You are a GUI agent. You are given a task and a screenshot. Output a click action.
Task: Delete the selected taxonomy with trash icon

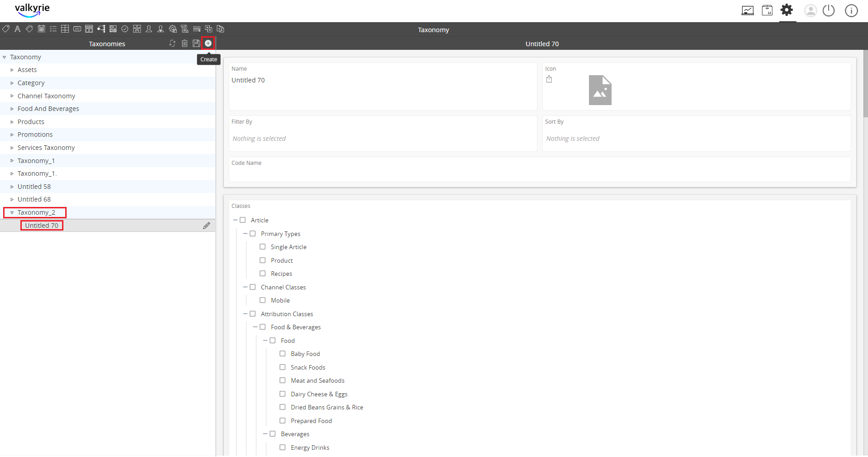[x=184, y=43]
